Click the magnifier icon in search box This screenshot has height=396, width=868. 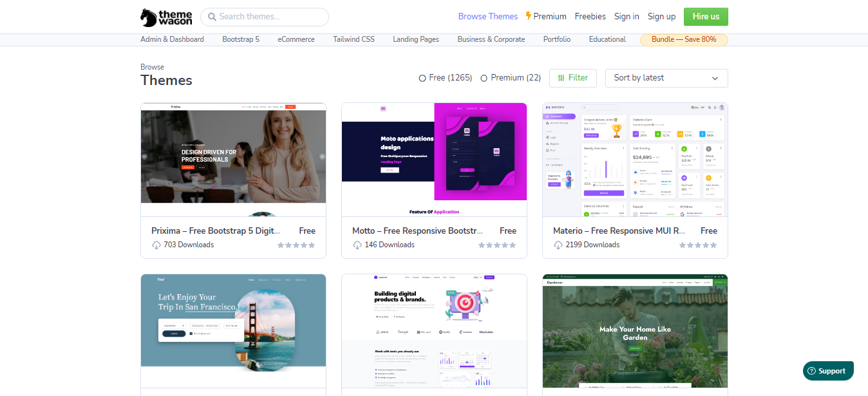[x=212, y=17]
